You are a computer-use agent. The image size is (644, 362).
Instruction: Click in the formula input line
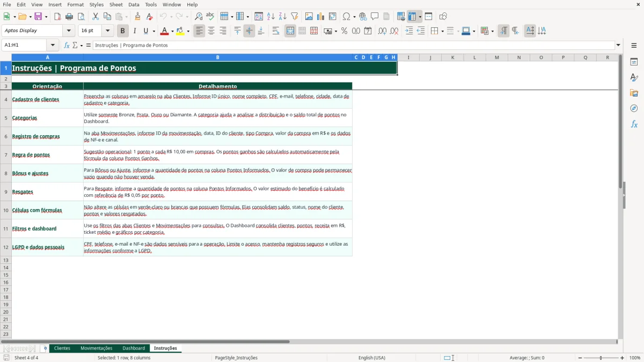[353, 45]
